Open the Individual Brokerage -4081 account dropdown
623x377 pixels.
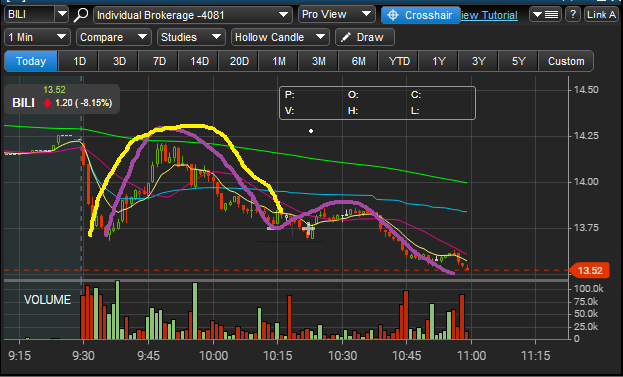tap(193, 15)
